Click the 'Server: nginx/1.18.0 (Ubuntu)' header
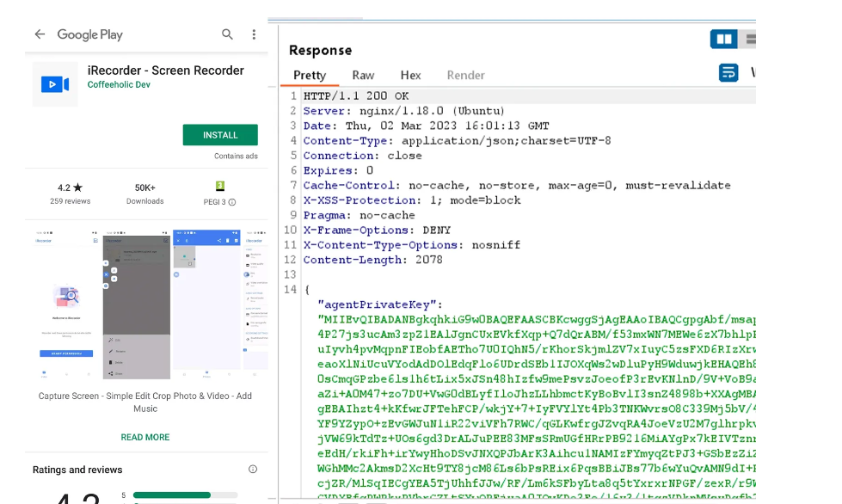This screenshot has width=842, height=504. [404, 111]
